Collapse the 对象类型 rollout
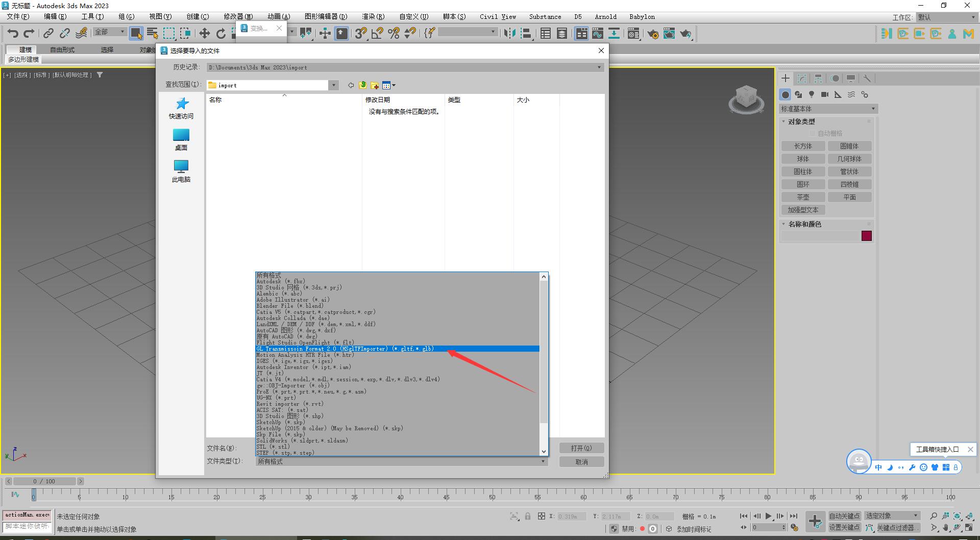 pos(801,121)
